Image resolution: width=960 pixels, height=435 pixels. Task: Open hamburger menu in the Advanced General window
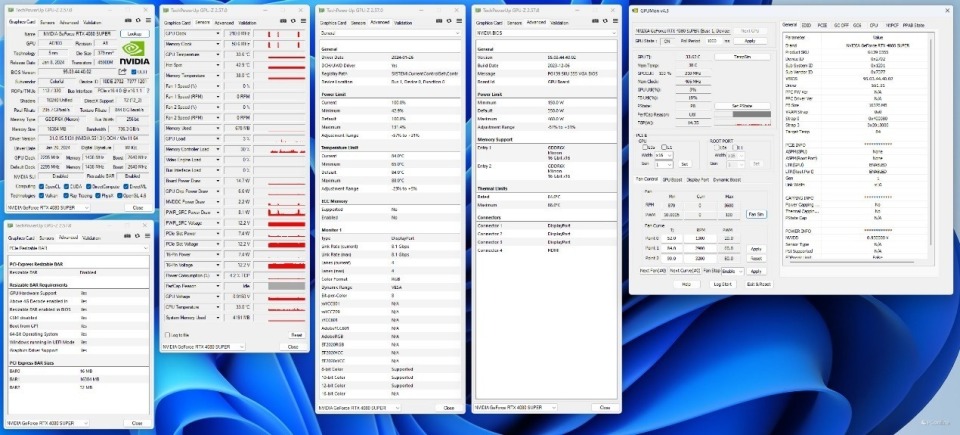click(457, 21)
